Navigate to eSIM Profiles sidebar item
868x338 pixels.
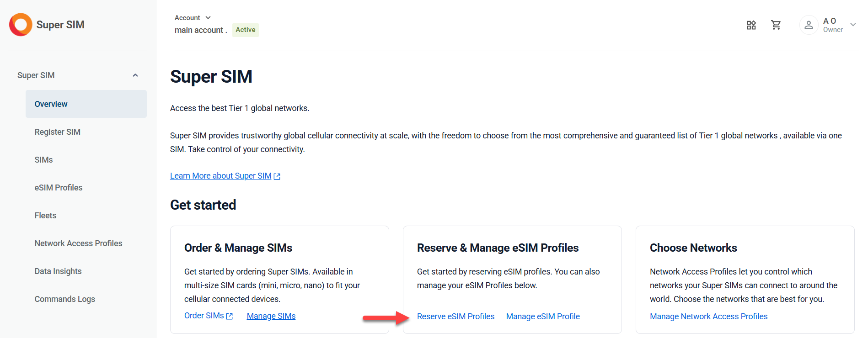pos(59,188)
